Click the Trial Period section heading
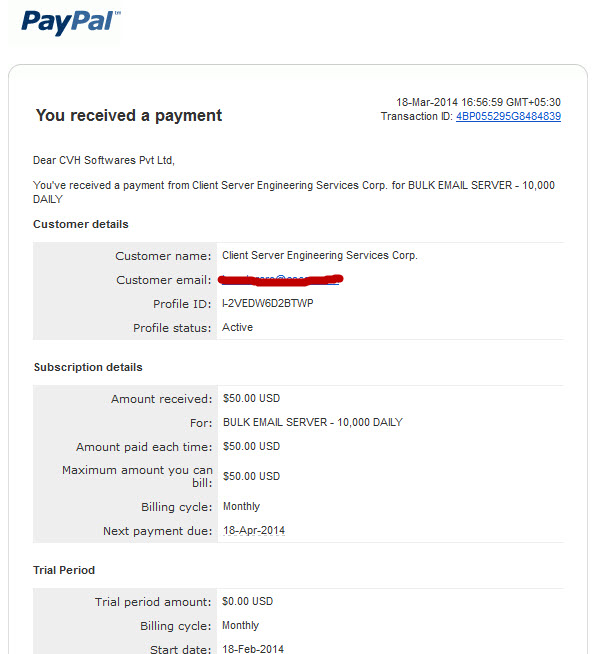This screenshot has width=601, height=654. click(x=64, y=570)
